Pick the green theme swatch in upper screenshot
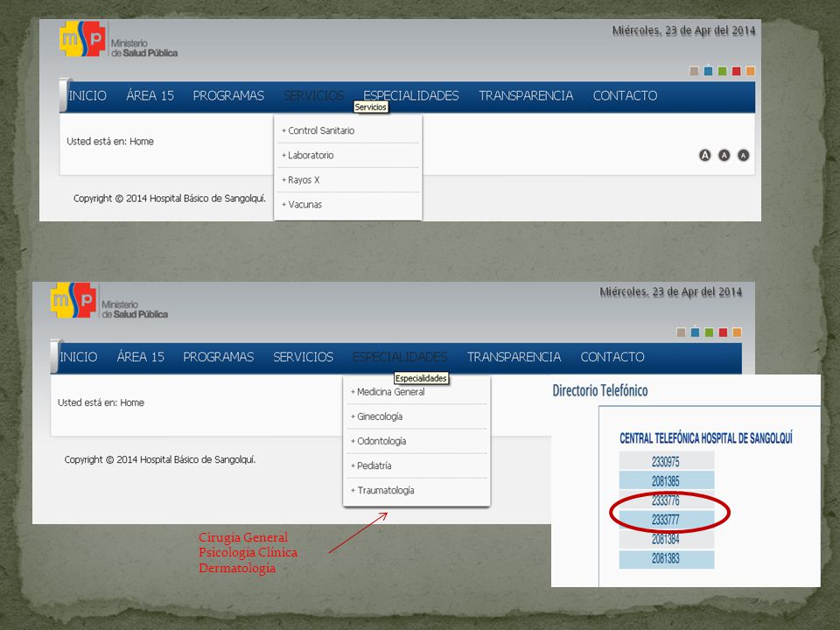 coord(722,71)
